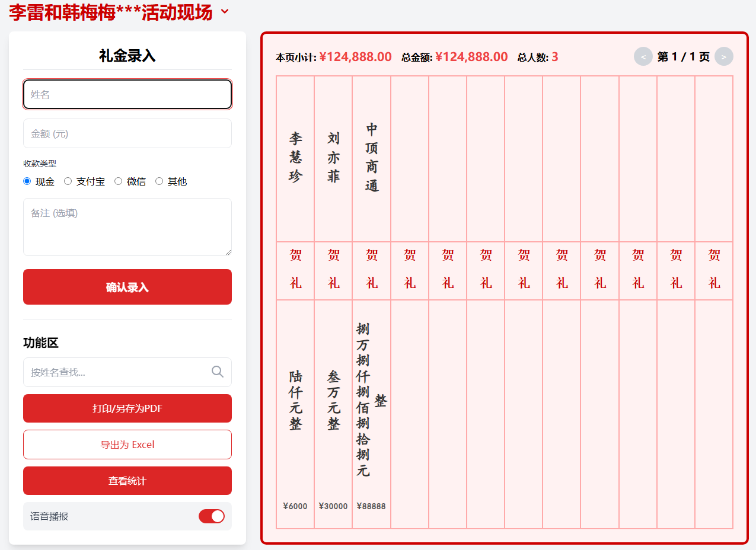756x550 pixels.
Task: Export records with 导出为 Excel
Action: pyautogui.click(x=127, y=445)
